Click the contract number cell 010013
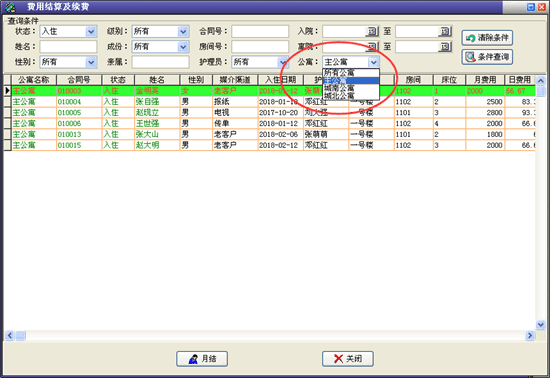Image resolution: width=550 pixels, height=378 pixels. pos(79,134)
